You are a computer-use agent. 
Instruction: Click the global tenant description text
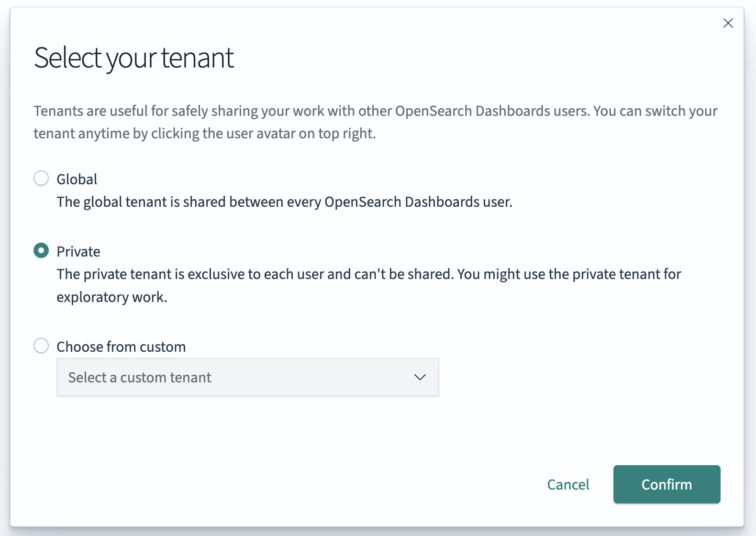(284, 202)
